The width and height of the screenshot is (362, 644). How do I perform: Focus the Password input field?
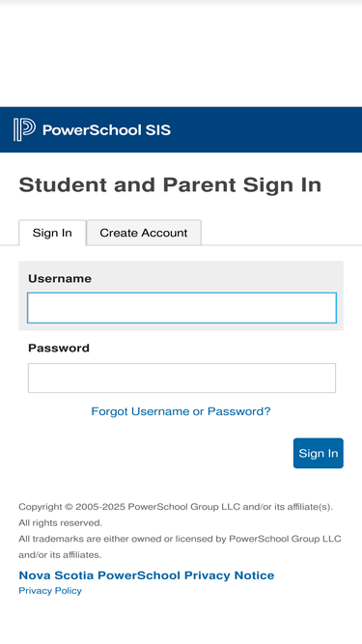click(x=181, y=378)
